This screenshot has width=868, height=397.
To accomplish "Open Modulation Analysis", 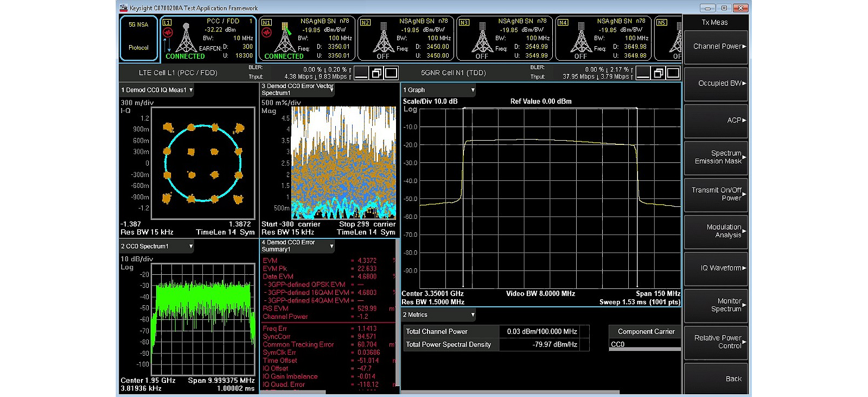I will pyautogui.click(x=716, y=231).
